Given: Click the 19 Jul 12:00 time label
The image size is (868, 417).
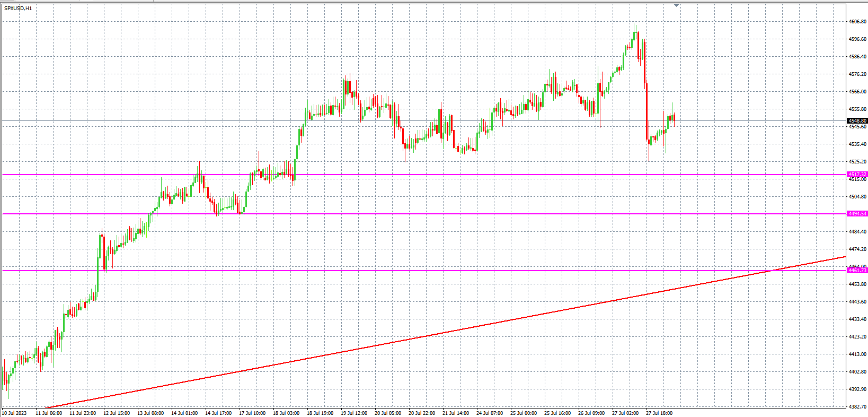Looking at the screenshot, I should [x=353, y=413].
